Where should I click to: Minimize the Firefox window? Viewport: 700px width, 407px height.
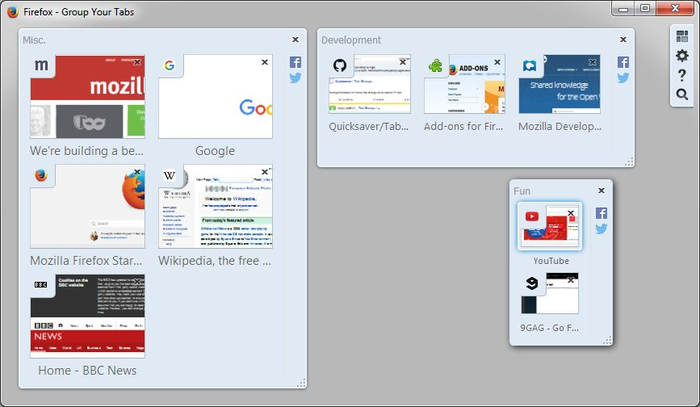tap(623, 9)
